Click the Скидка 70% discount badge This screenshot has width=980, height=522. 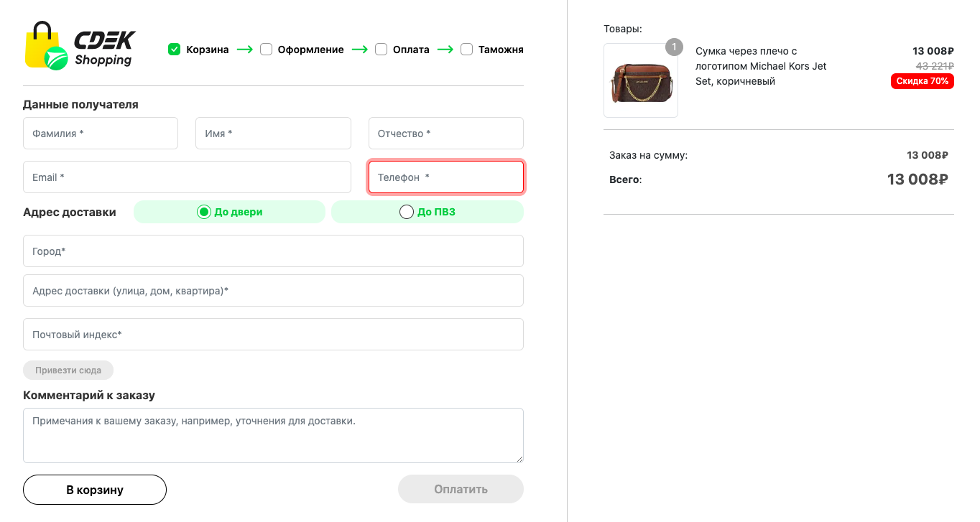pyautogui.click(x=923, y=81)
